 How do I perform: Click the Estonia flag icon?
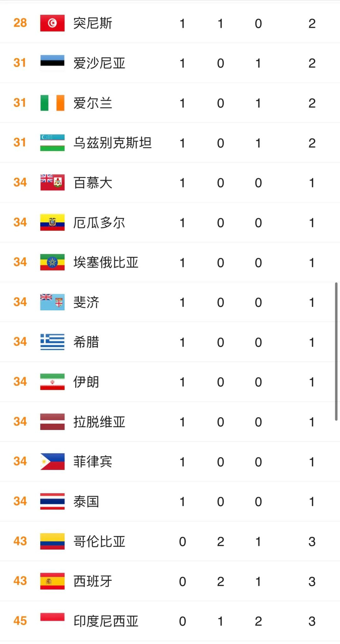(52, 63)
